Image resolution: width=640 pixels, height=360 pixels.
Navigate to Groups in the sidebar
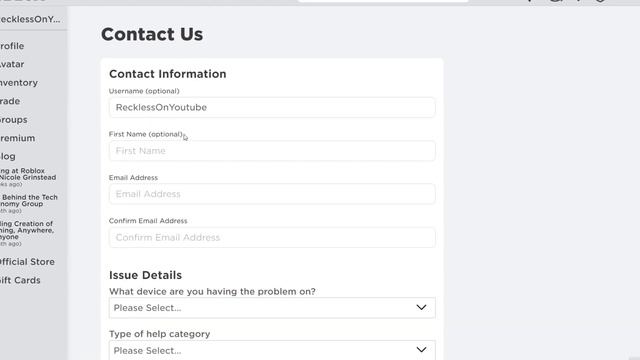[x=14, y=120]
